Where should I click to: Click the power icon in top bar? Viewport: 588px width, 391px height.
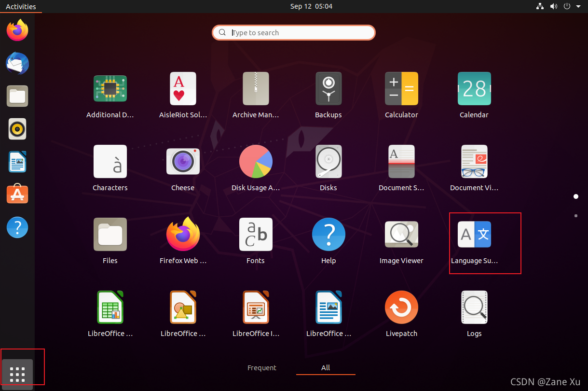(x=567, y=6)
